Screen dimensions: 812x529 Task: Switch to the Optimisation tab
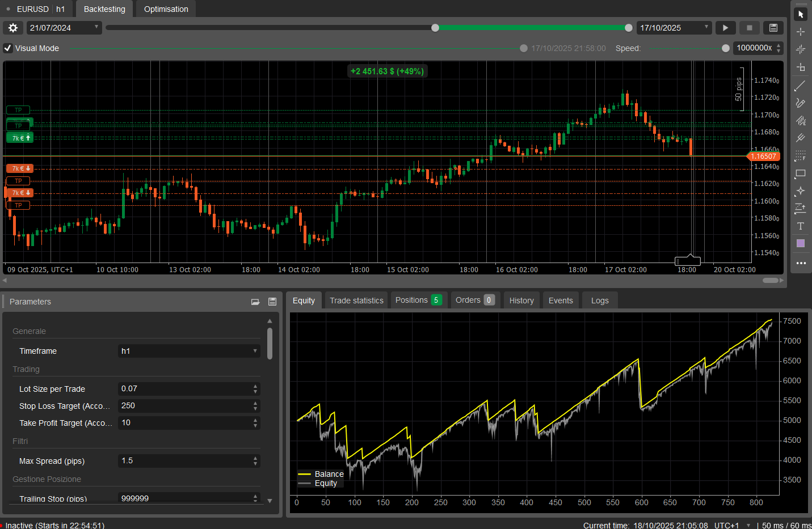coord(166,9)
